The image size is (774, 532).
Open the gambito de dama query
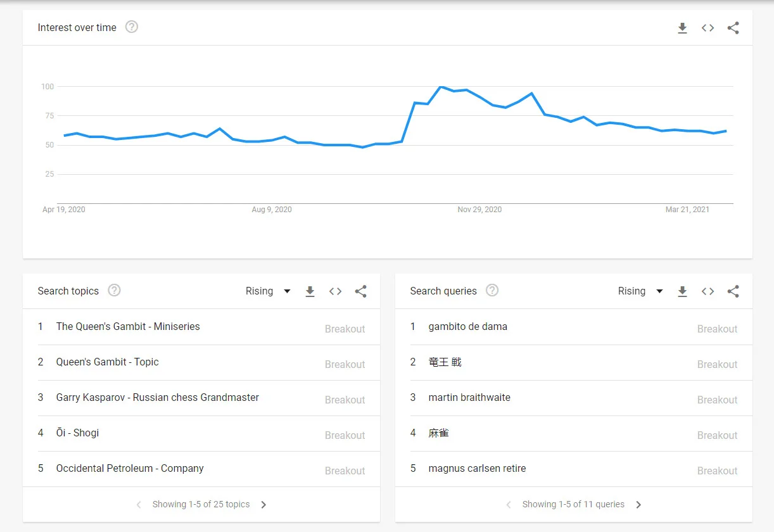[467, 326]
